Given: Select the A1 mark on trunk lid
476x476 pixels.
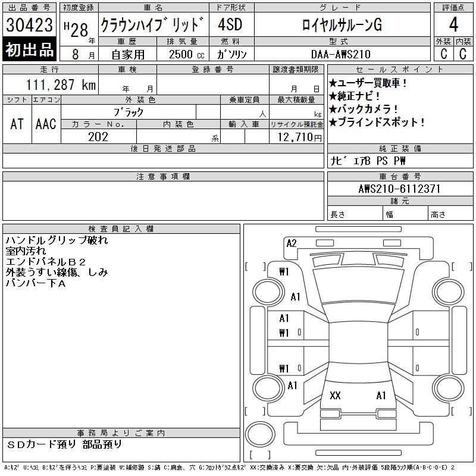Looking at the screenshot, I should coord(381,396).
